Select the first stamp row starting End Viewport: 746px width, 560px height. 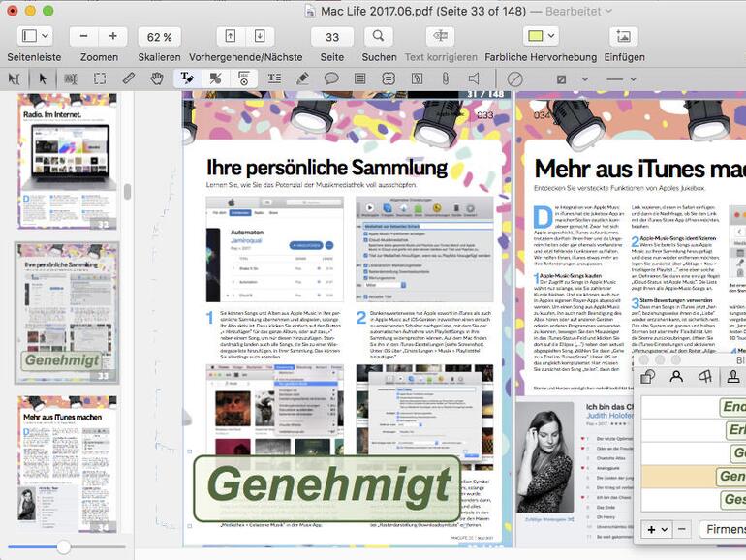point(694,407)
